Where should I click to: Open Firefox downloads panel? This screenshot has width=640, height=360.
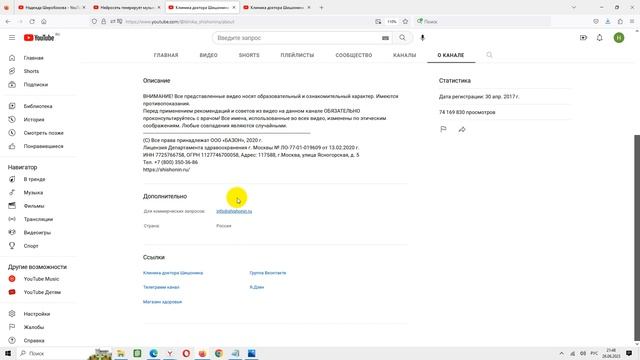click(608, 22)
